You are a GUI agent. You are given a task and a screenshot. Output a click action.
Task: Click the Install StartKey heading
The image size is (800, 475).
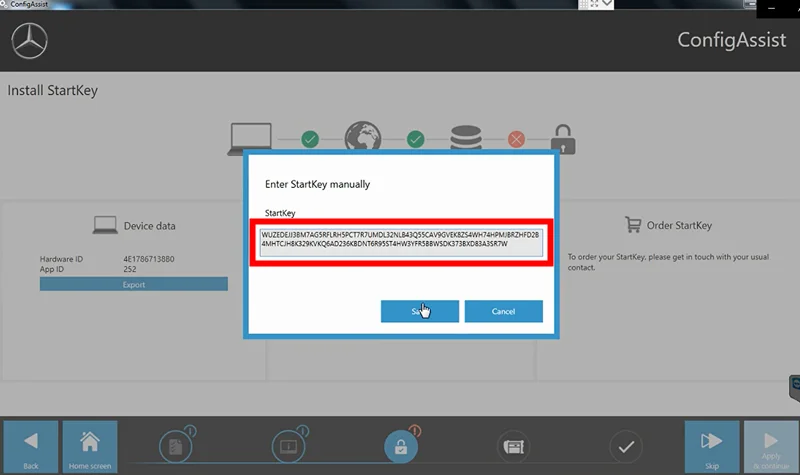[x=53, y=91]
